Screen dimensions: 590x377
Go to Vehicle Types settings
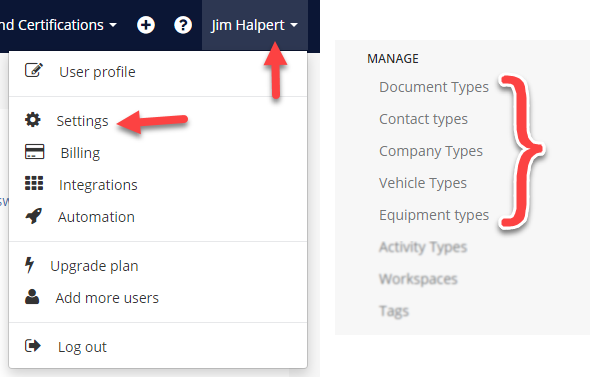pyautogui.click(x=423, y=183)
